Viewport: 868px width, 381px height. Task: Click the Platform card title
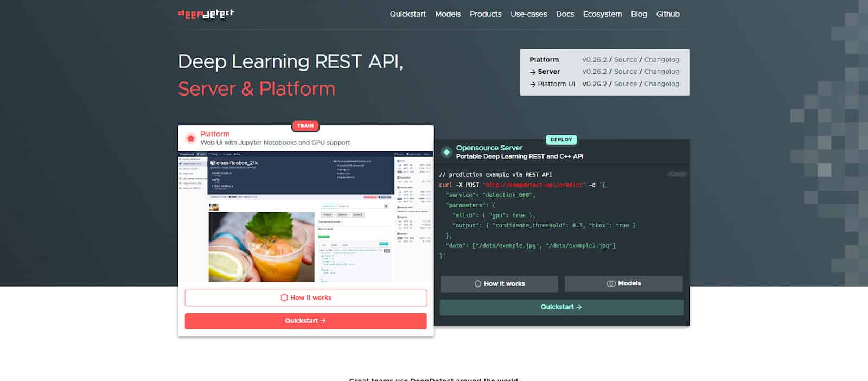point(215,134)
